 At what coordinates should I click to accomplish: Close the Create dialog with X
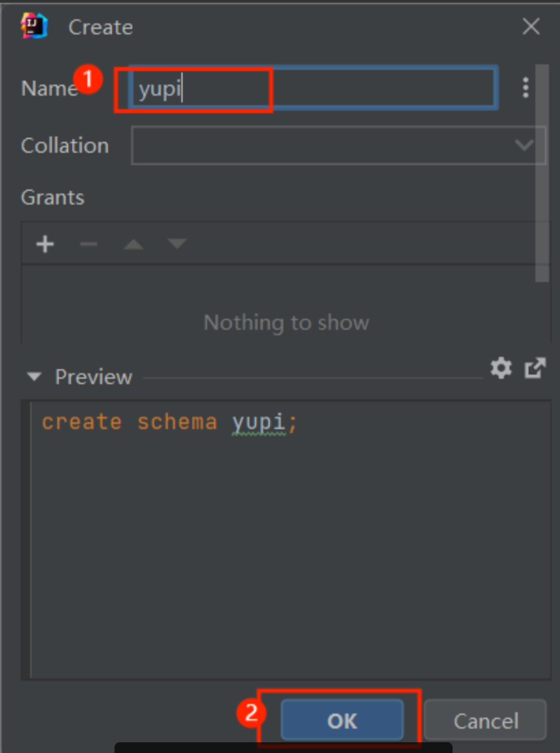click(531, 27)
